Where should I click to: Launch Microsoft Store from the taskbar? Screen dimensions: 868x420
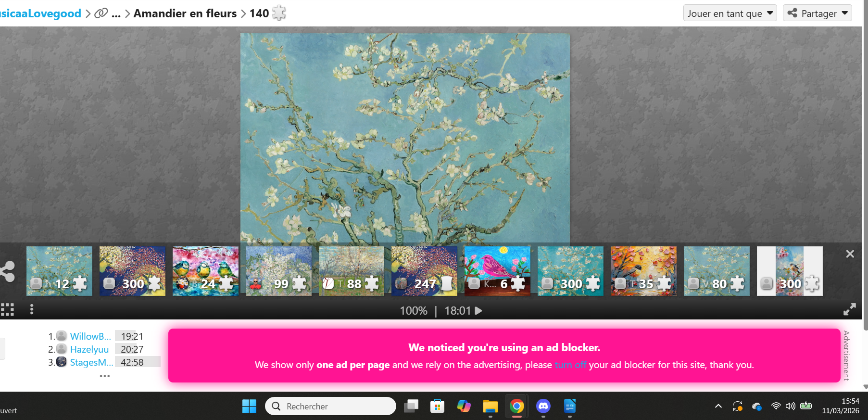pyautogui.click(x=437, y=407)
